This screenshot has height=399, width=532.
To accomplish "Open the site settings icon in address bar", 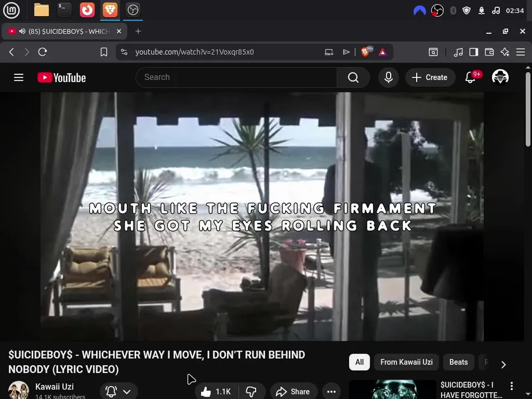I will click(x=124, y=52).
